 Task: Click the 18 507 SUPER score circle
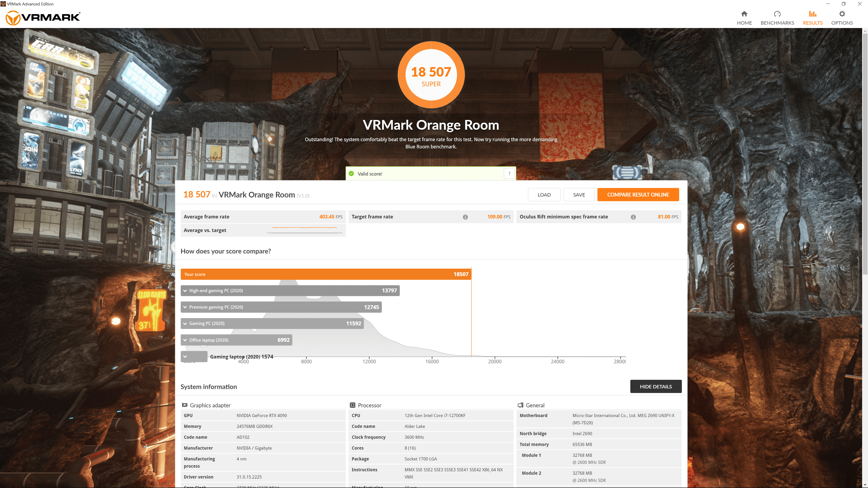[x=431, y=75]
